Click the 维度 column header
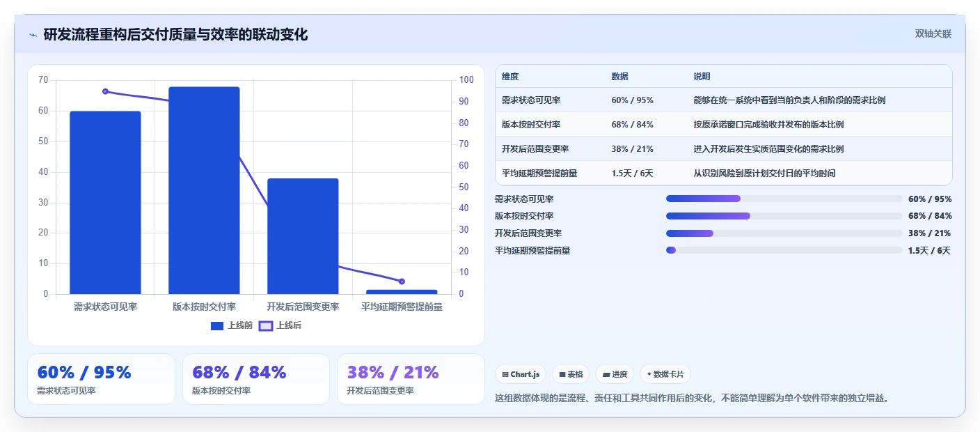Viewport: 980px width, 432px height. click(x=510, y=77)
